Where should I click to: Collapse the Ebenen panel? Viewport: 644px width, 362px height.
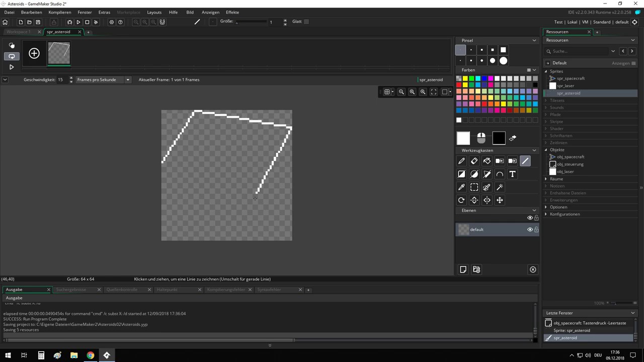(x=534, y=210)
